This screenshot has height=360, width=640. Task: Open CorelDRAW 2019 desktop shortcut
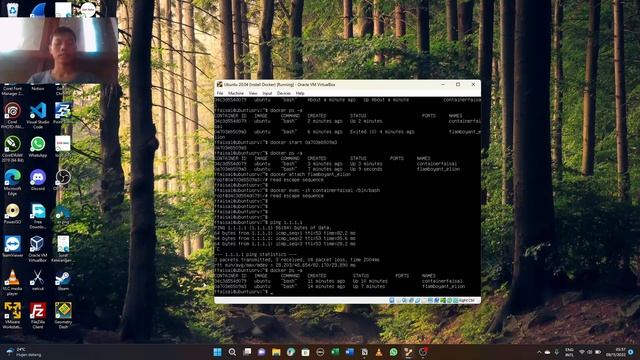click(x=12, y=149)
